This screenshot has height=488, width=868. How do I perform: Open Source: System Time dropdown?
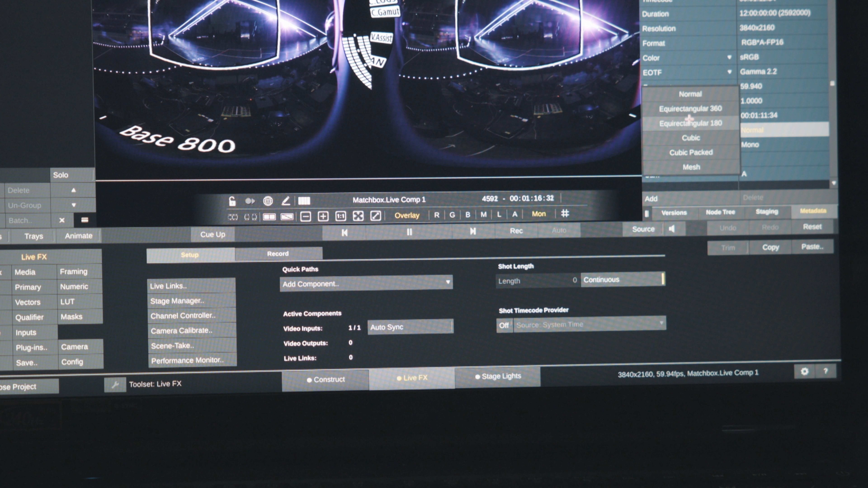[x=589, y=324]
